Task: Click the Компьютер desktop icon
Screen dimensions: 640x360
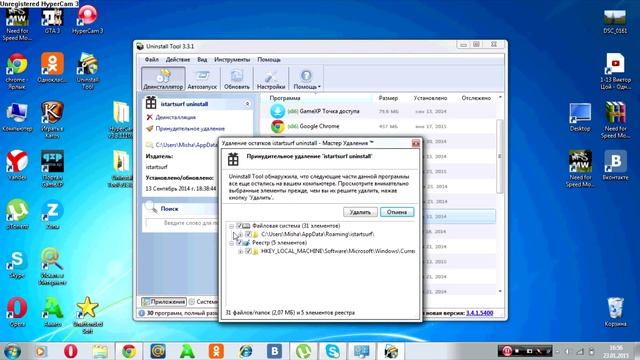Action: [x=17, y=118]
